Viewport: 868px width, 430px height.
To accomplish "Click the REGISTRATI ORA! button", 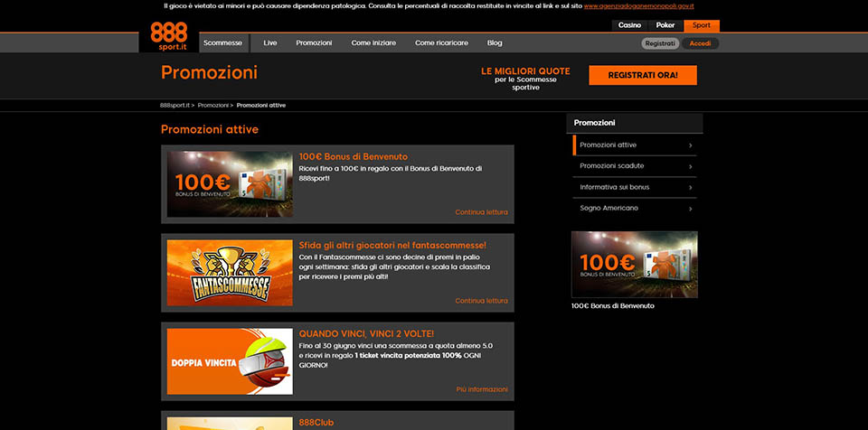I will [x=643, y=75].
